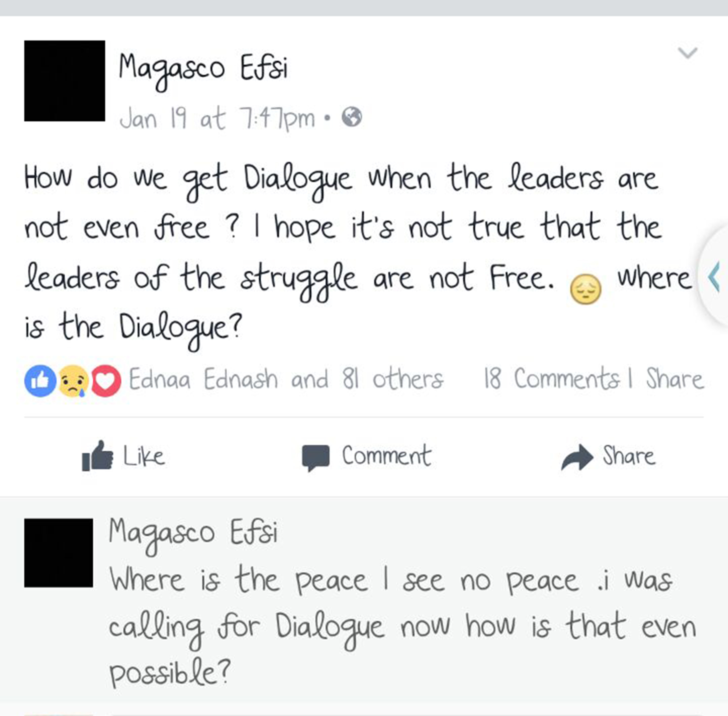Open the side panel arrow handle

[x=714, y=276]
